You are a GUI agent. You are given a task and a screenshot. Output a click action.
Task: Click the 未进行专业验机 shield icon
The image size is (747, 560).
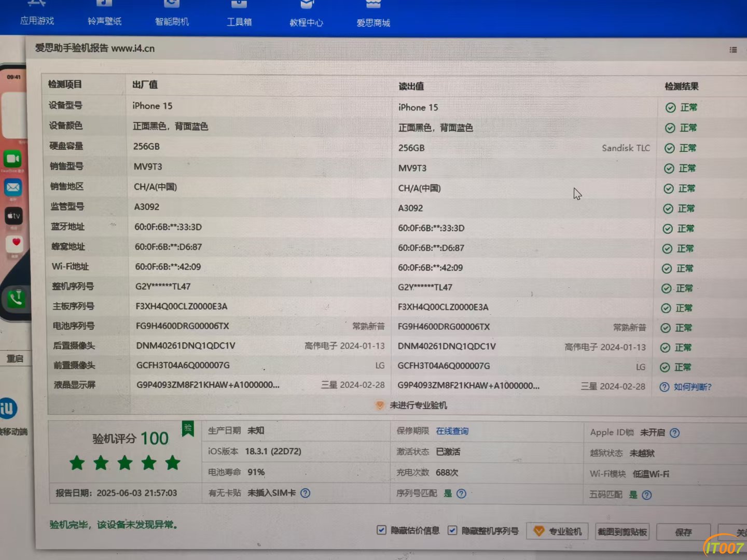click(x=380, y=405)
